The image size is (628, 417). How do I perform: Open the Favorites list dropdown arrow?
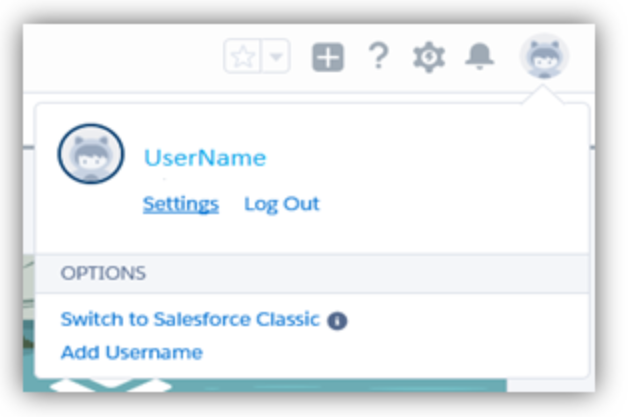(x=276, y=56)
